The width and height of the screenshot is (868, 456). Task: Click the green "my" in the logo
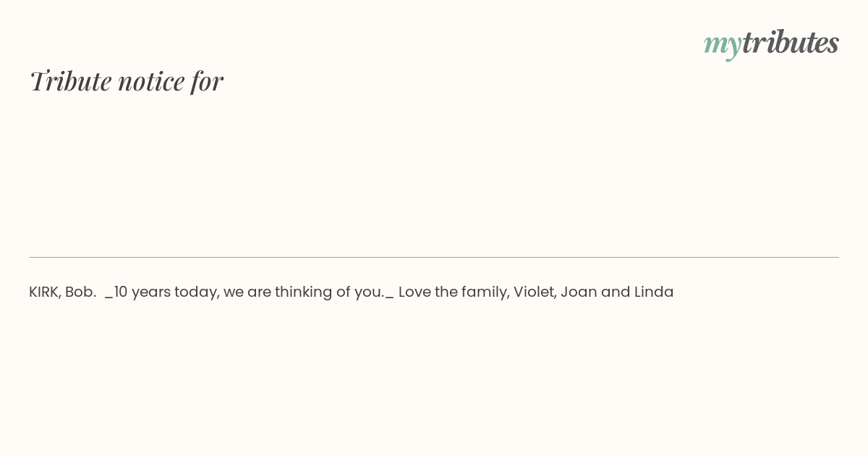click(722, 46)
